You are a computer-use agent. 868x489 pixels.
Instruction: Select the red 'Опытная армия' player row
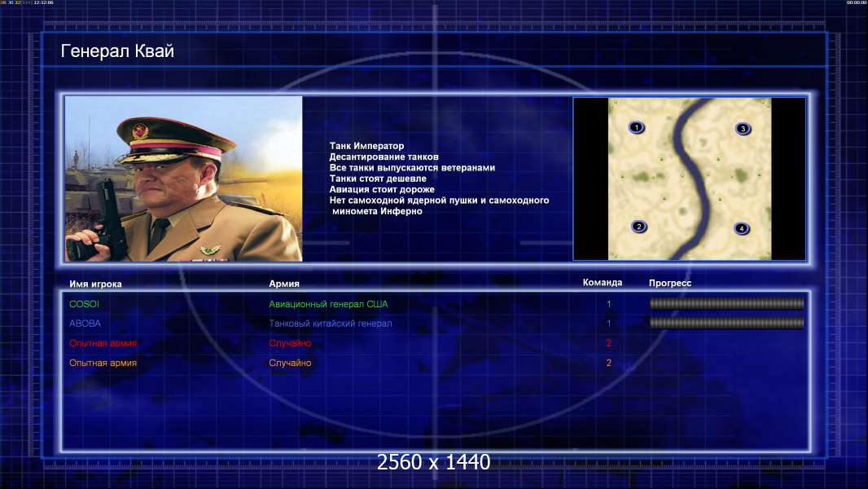[x=103, y=343]
